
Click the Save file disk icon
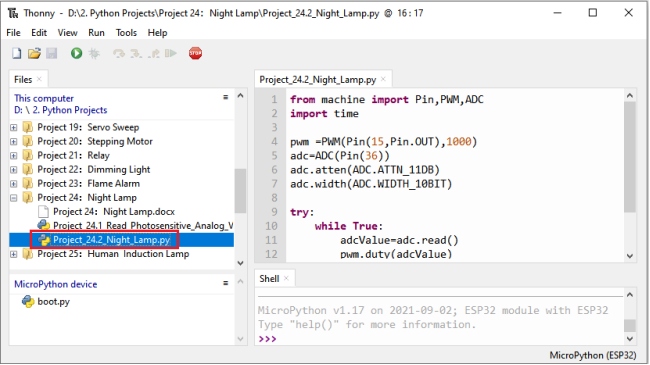pyautogui.click(x=51, y=53)
